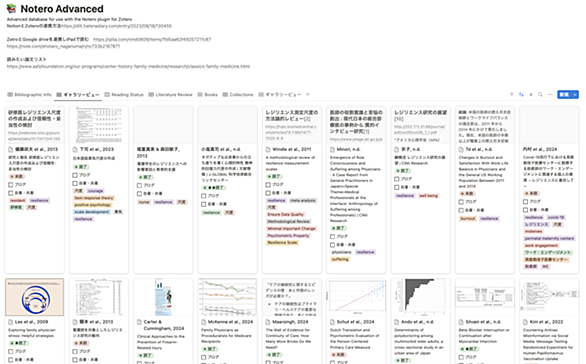Select the underlined active ギャラリービュー tab

78,95
